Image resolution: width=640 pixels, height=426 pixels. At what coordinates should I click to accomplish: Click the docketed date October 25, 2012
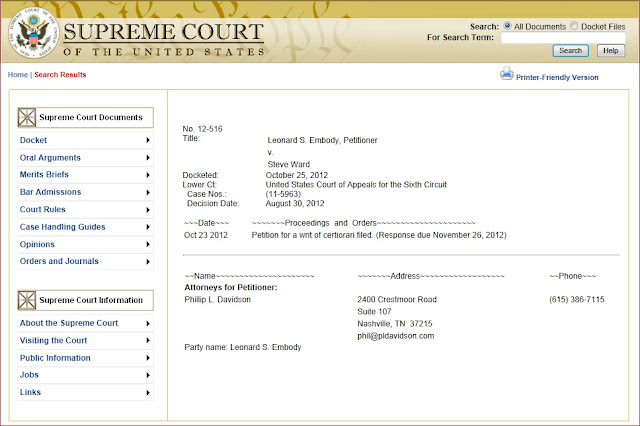coord(297,175)
